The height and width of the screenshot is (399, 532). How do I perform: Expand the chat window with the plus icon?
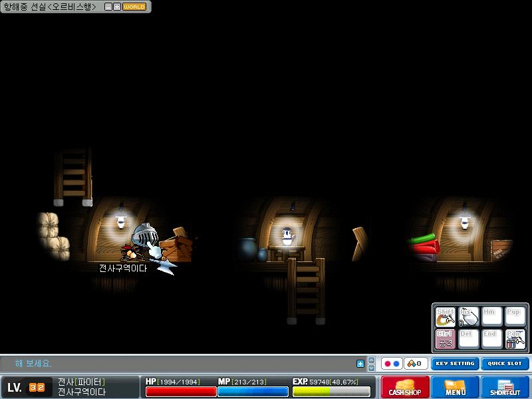[360, 364]
